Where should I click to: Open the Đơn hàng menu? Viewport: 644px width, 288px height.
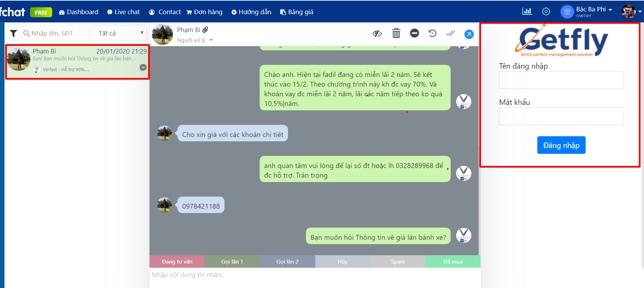point(204,12)
